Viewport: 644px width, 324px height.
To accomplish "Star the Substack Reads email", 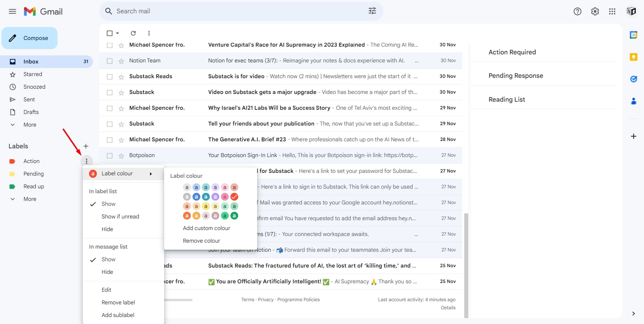I will [x=121, y=77].
